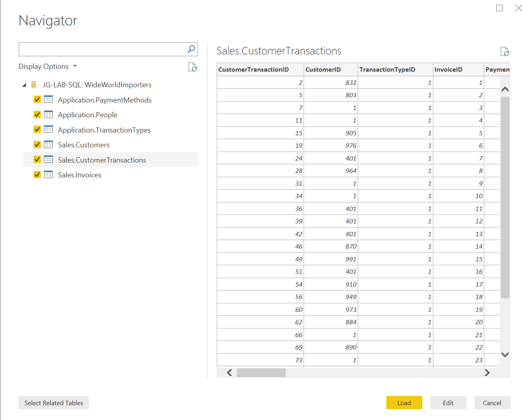The height and width of the screenshot is (420, 528).
Task: Collapse the JG-LAB-SQL: WideWorldImporters node
Action: 24,85
